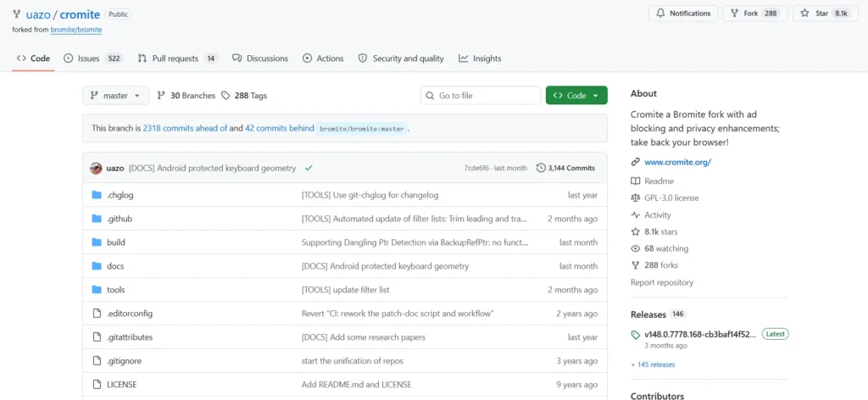This screenshot has width=868, height=400.
Task: Click the commit history clock icon
Action: click(541, 168)
